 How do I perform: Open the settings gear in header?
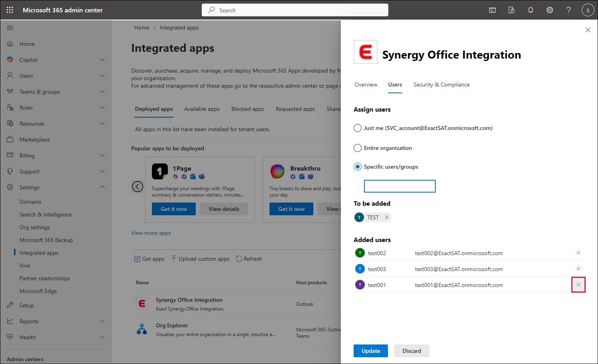(x=550, y=10)
